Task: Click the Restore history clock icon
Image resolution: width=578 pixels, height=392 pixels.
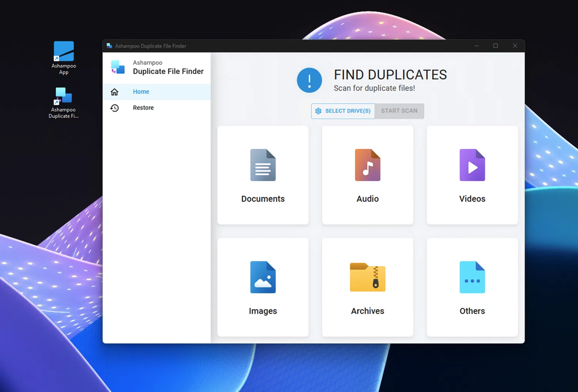Action: (x=114, y=108)
